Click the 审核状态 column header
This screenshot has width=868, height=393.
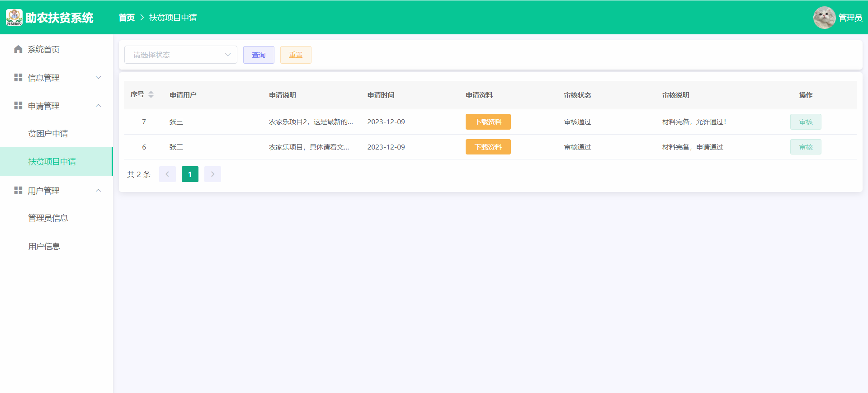pyautogui.click(x=577, y=95)
